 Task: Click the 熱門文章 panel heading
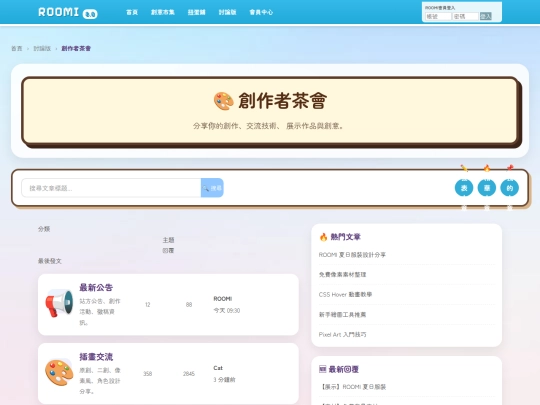[345, 237]
